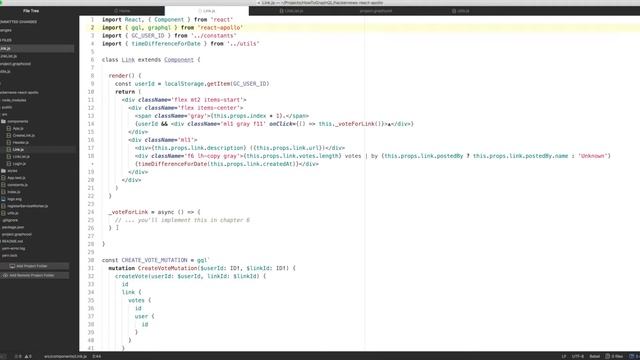Click the constants.js file icon

coord(4,185)
